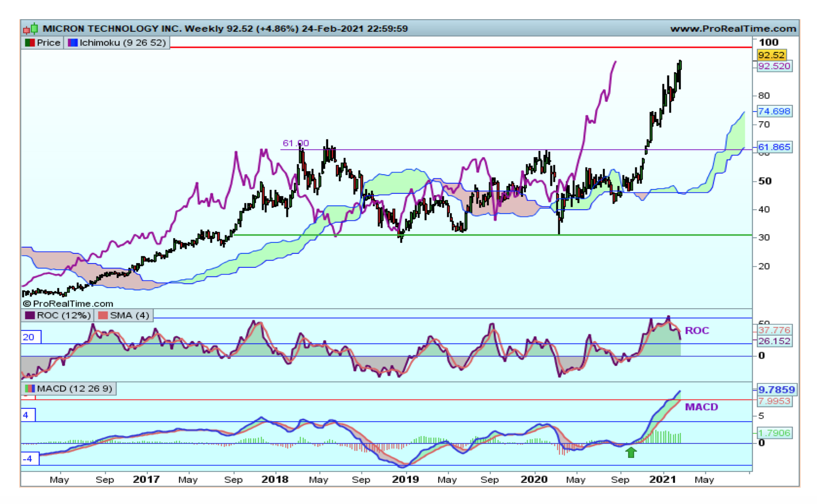This screenshot has width=817, height=504.
Task: Click the 7.9953 signal value label
Action: click(774, 401)
